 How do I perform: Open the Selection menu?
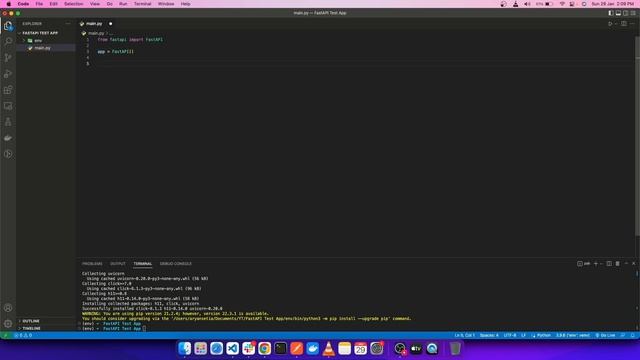(x=73, y=4)
